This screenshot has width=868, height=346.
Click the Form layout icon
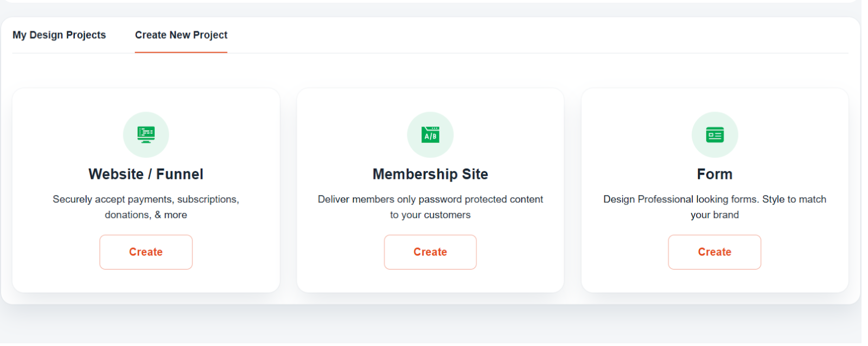click(714, 134)
